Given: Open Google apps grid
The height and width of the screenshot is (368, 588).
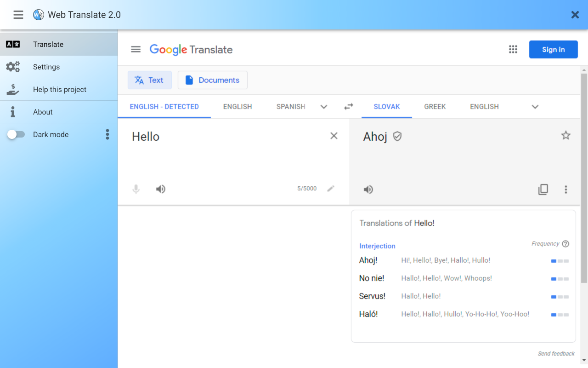Looking at the screenshot, I should click(x=513, y=49).
